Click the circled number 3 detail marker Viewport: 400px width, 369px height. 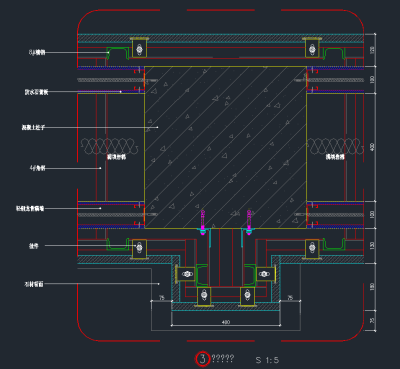(202, 359)
